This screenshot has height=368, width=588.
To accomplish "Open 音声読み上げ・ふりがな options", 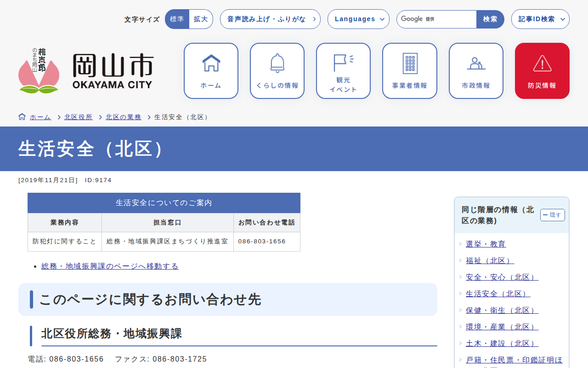I will (270, 19).
